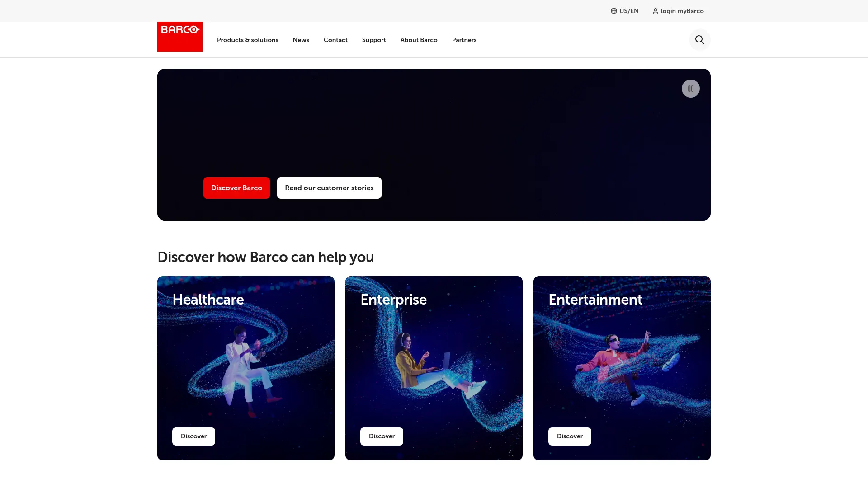Click Read our customer stories button
The image size is (868, 488).
pyautogui.click(x=329, y=188)
